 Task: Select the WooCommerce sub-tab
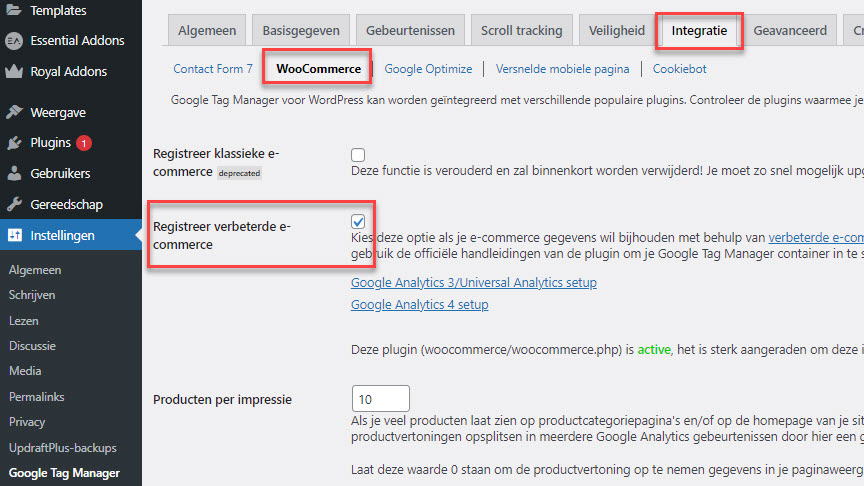tap(318, 69)
